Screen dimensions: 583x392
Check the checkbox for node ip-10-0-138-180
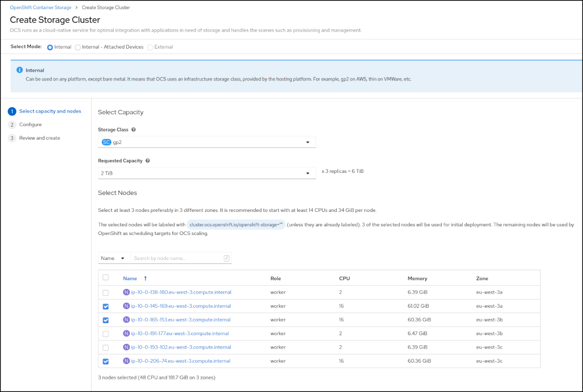click(106, 292)
